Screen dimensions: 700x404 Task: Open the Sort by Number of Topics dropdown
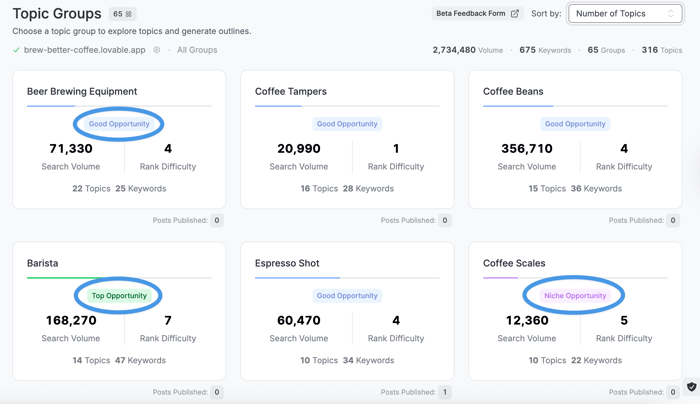[x=624, y=14]
